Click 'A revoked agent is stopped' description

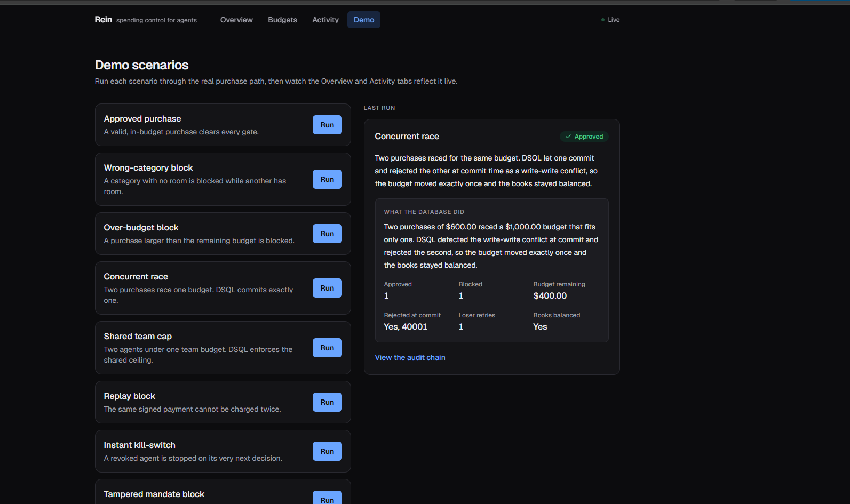(193, 458)
